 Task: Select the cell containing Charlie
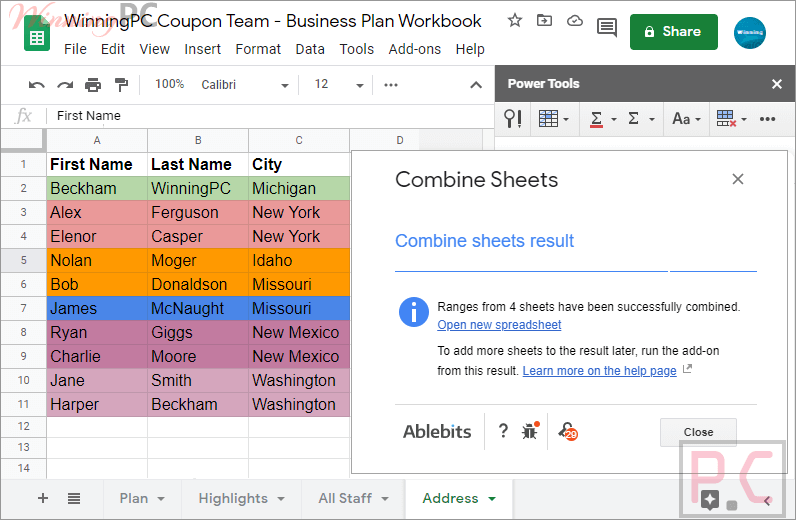[97, 356]
